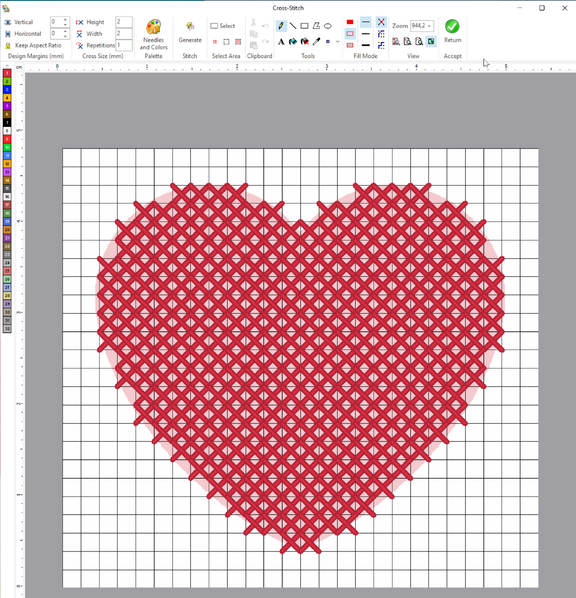Screen dimensions: 576x598
Task: Choose the red hatched rectangle fill mode
Action: [x=350, y=45]
